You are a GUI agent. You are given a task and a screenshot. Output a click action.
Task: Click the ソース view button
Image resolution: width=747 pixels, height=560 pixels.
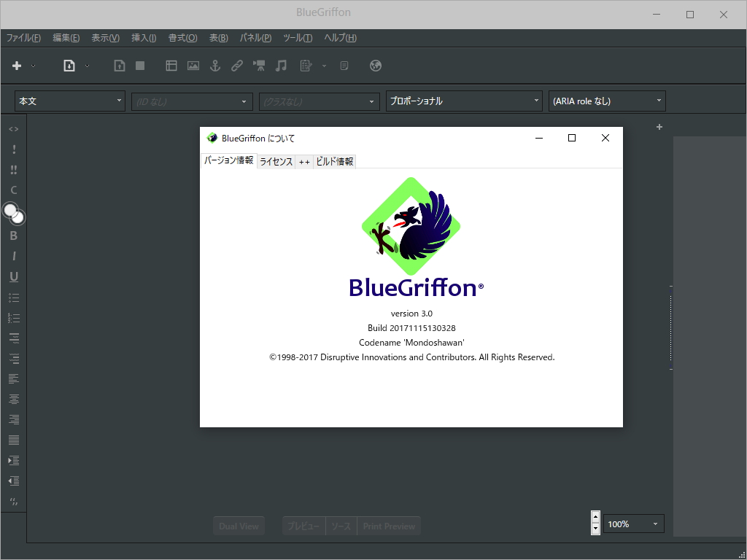340,525
